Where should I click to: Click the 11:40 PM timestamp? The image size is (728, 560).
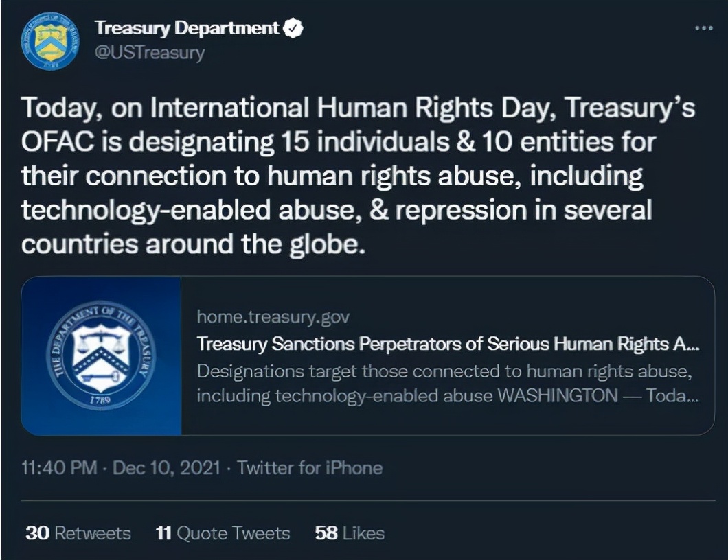(60, 468)
